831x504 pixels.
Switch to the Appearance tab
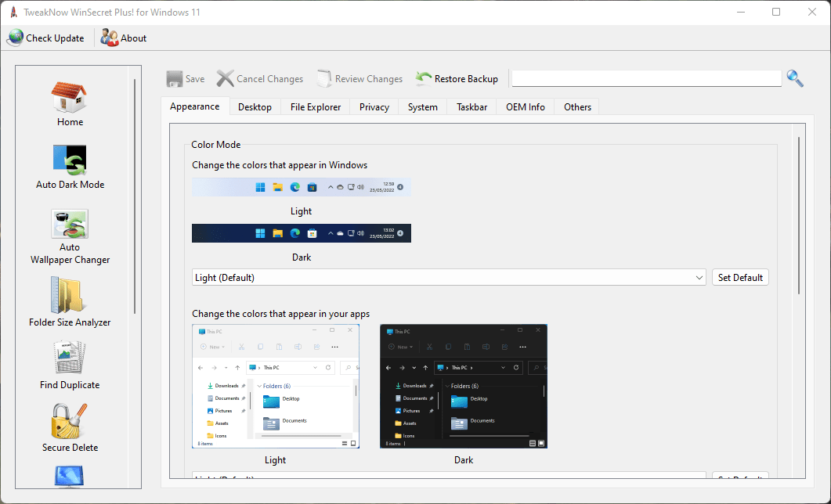click(194, 106)
